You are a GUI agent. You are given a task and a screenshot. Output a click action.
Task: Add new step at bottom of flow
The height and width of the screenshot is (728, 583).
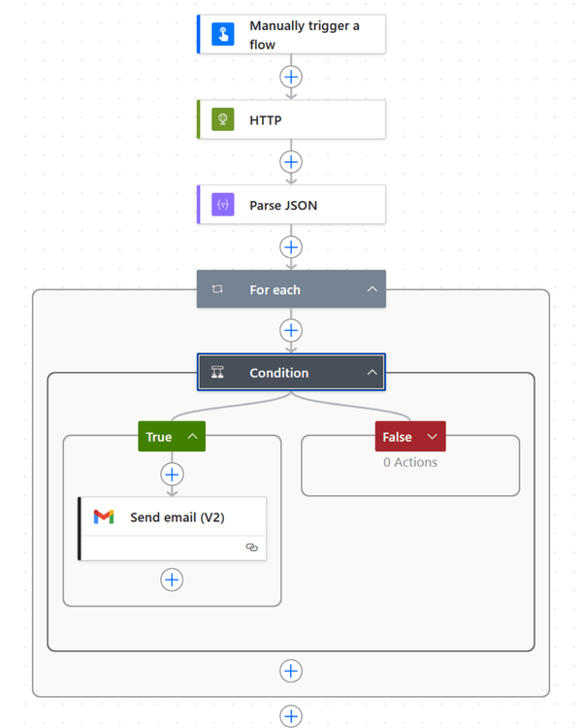pyautogui.click(x=291, y=716)
